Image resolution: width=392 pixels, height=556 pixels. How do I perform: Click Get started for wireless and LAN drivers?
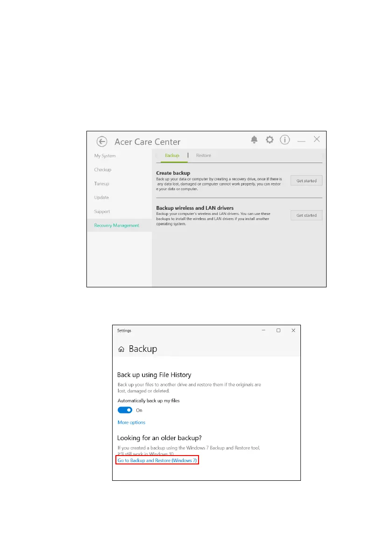pyautogui.click(x=306, y=215)
